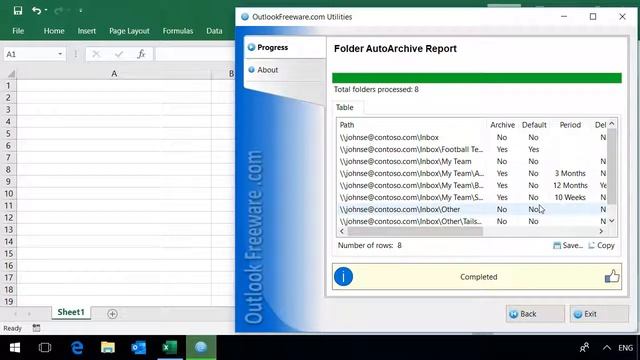
Task: Switch to the Insert ribbon tab
Action: (87, 31)
